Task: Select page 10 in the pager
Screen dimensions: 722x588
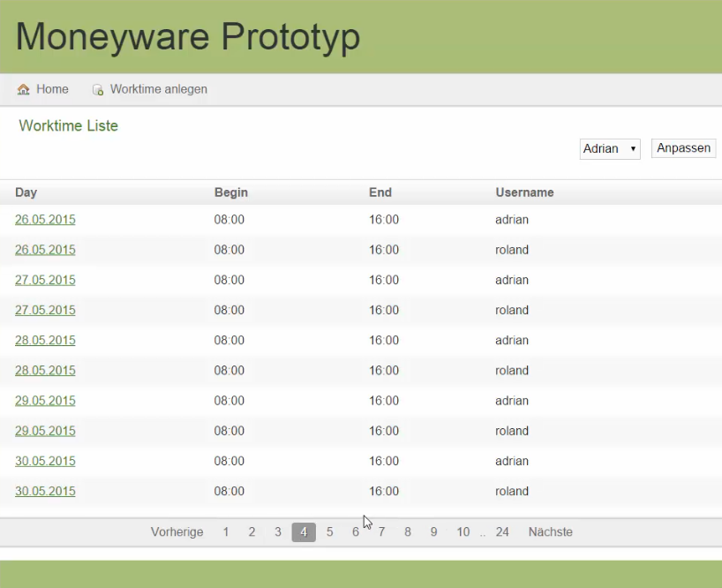Action: click(463, 531)
